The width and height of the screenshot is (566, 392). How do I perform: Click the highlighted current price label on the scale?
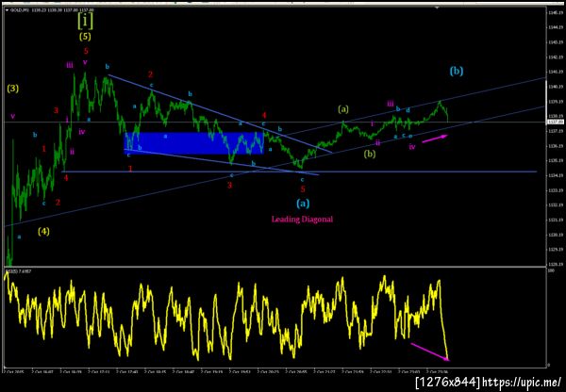pyautogui.click(x=556, y=122)
